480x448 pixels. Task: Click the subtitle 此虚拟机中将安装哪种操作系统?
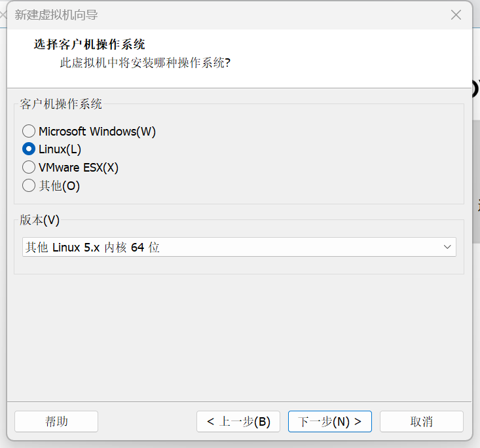(145, 64)
